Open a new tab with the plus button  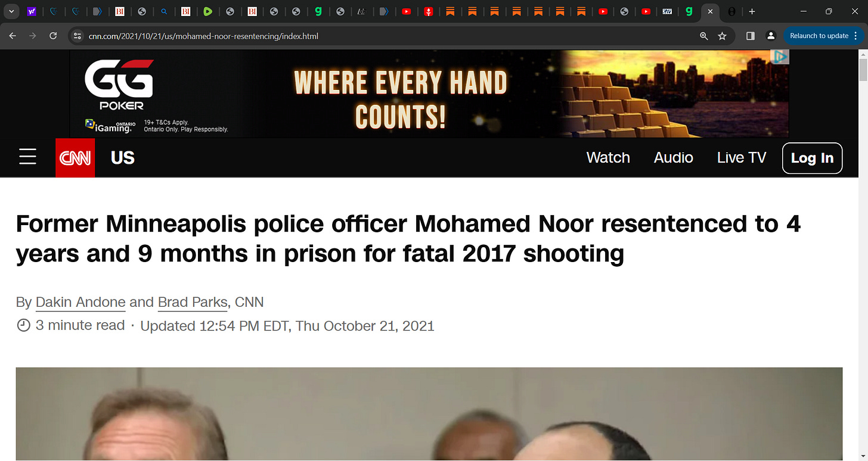[752, 11]
